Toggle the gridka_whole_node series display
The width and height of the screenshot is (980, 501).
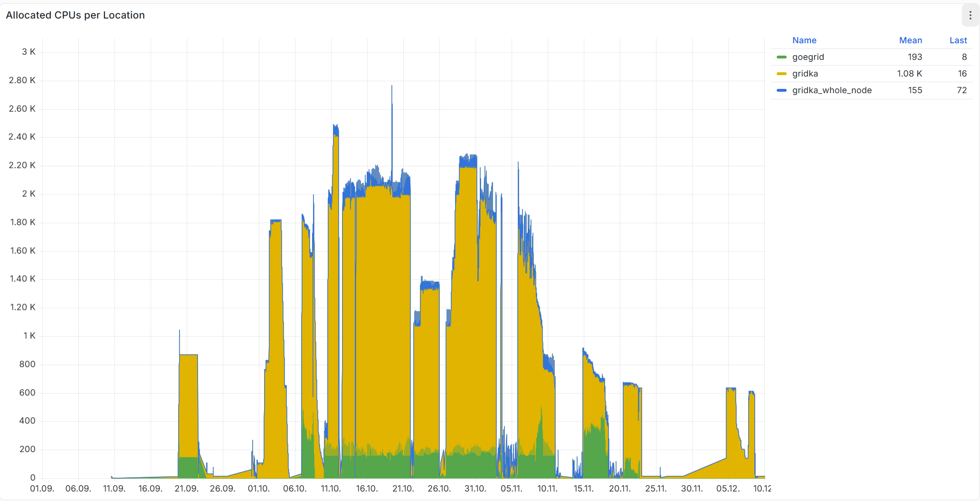[831, 90]
